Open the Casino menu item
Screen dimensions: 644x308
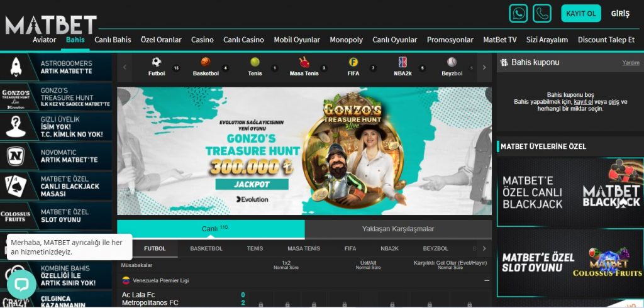pyautogui.click(x=202, y=40)
